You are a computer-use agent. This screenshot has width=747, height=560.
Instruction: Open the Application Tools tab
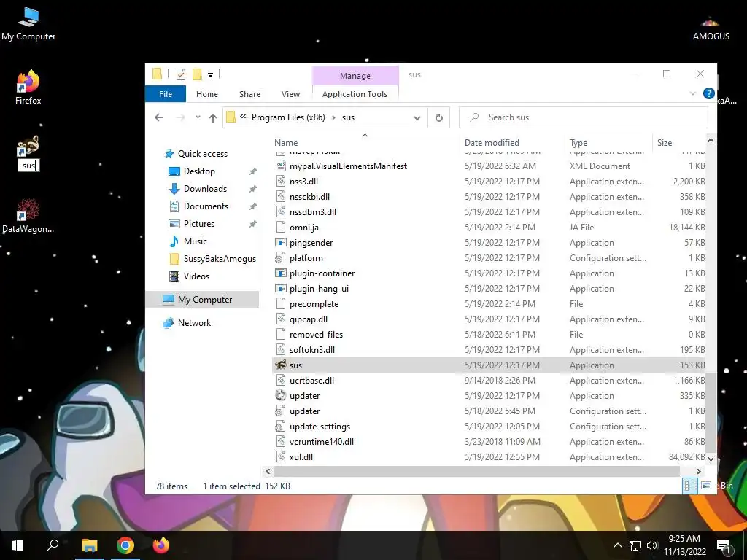point(355,94)
